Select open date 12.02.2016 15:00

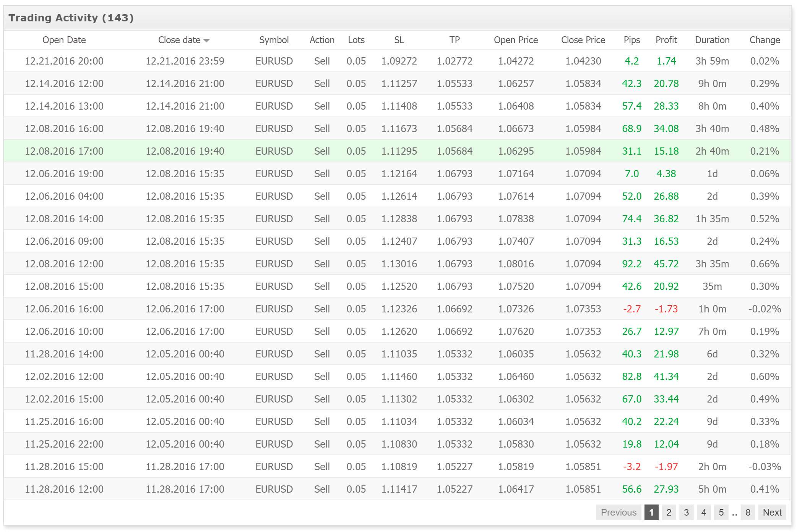(x=64, y=399)
